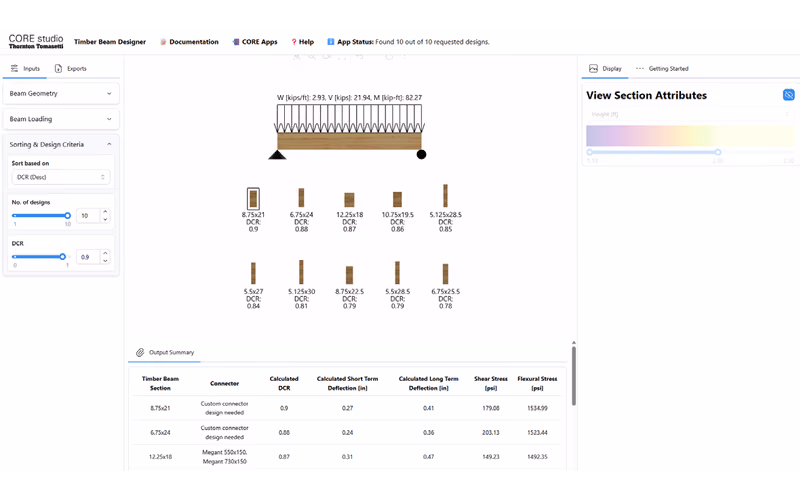
Task: Click the Timber Beam Designer title
Action: (110, 42)
